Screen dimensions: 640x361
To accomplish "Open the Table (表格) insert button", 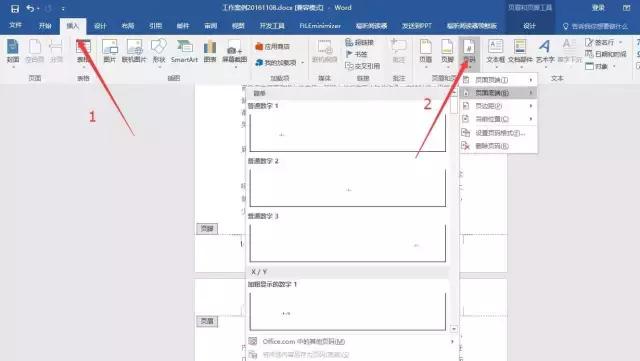I will coord(83,52).
